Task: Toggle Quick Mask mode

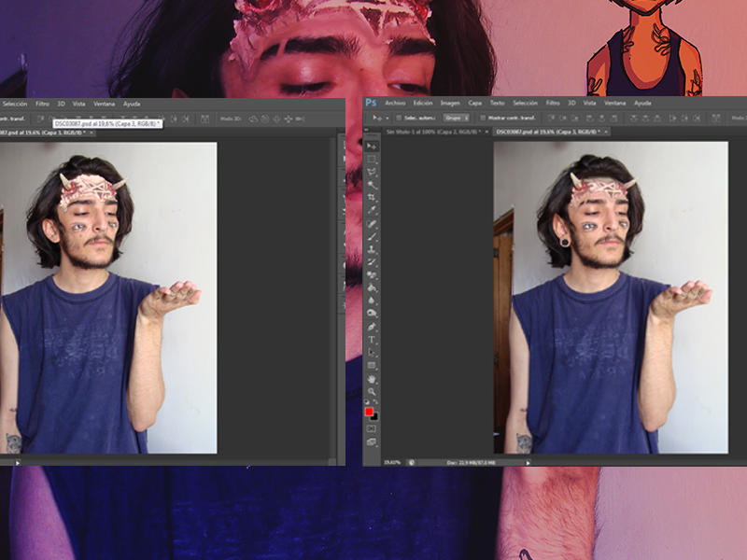Action: pyautogui.click(x=372, y=429)
